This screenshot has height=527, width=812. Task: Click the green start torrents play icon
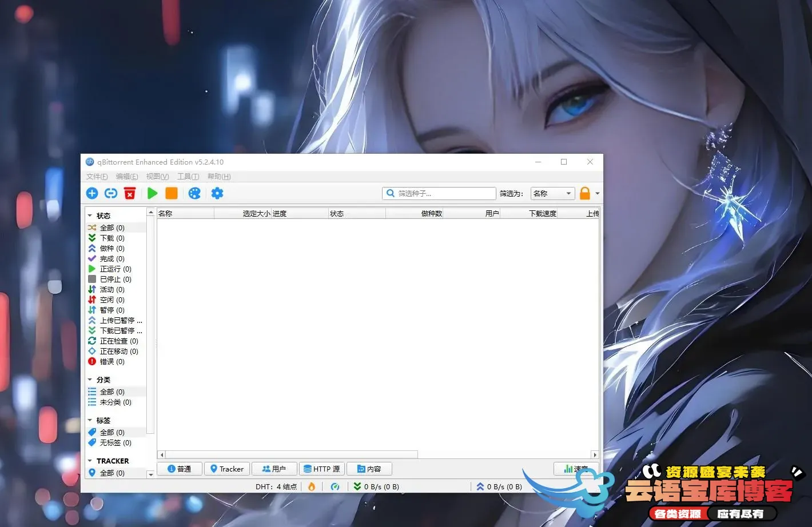[152, 193]
